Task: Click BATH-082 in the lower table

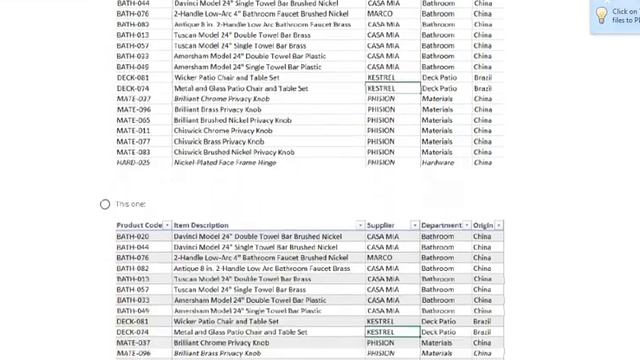Action: coord(133,269)
